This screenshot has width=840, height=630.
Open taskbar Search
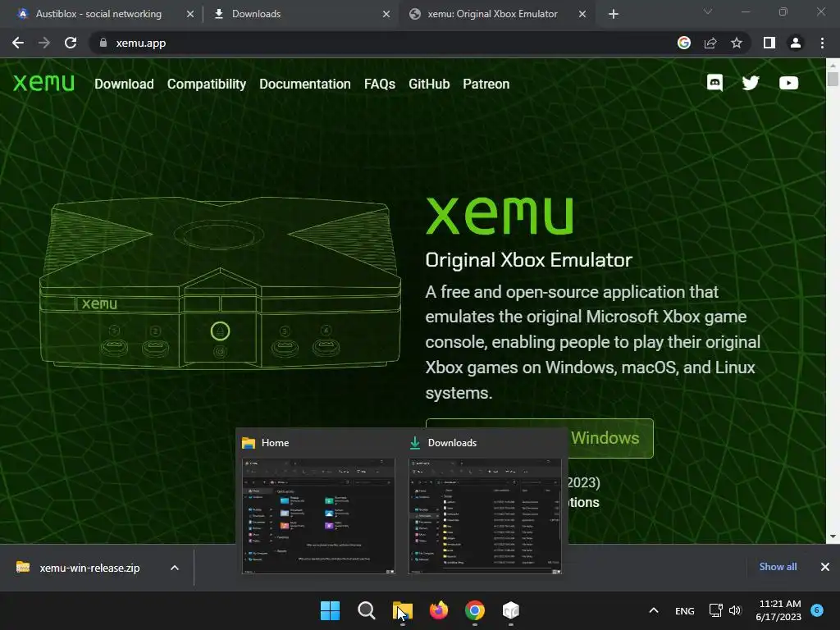click(x=367, y=610)
